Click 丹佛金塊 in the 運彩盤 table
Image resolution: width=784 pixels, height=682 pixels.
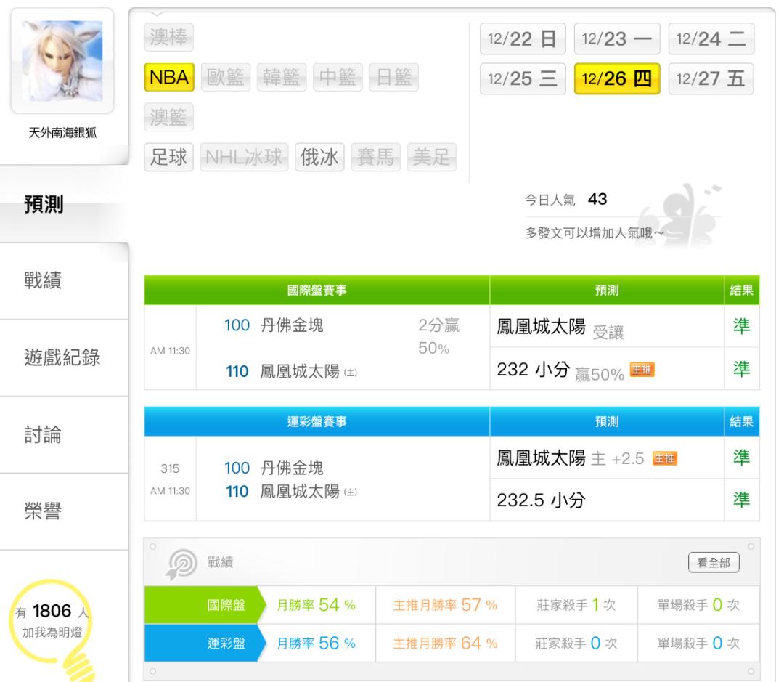click(x=292, y=468)
